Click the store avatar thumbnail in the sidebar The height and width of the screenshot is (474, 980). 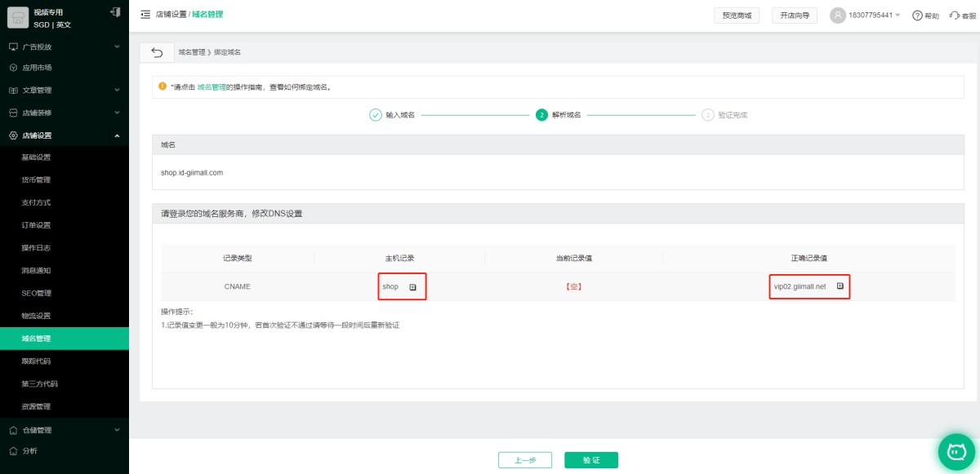pos(18,17)
